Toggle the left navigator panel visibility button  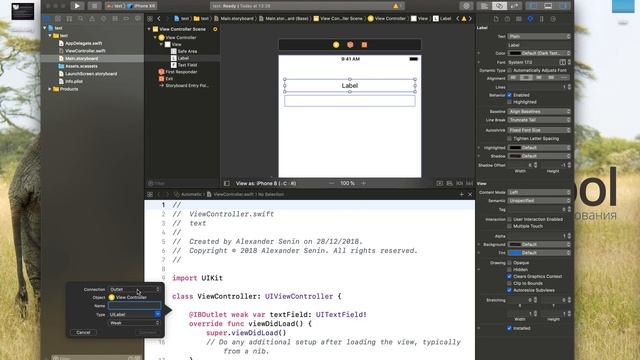coord(533,6)
